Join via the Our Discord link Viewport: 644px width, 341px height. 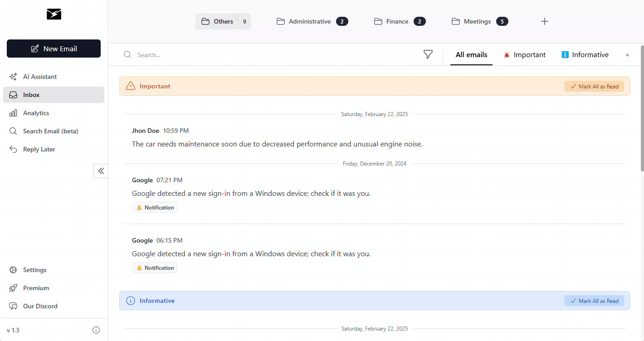pos(40,306)
